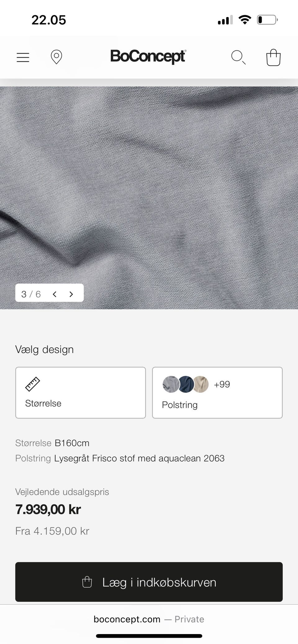Select the beige fabric swatch
298x644 pixels.
click(x=201, y=384)
